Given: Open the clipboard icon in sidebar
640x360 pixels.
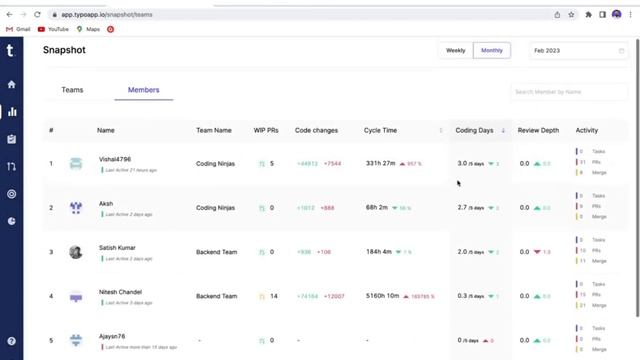Looking at the screenshot, I should [x=11, y=139].
